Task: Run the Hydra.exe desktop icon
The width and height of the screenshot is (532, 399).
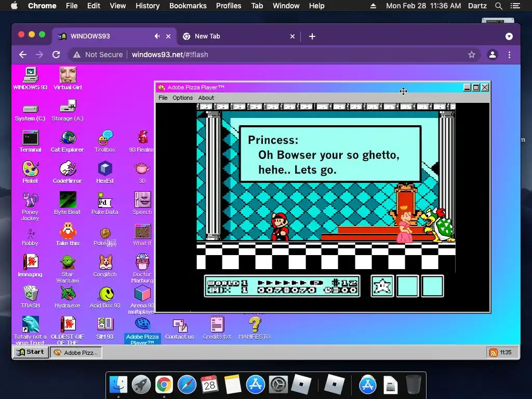Action: tap(68, 297)
